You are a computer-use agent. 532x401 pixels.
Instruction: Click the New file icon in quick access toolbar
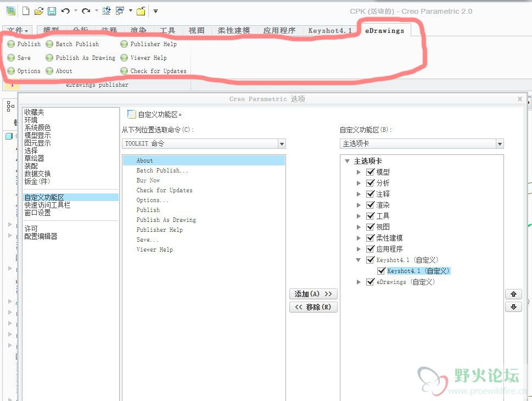tap(26, 11)
